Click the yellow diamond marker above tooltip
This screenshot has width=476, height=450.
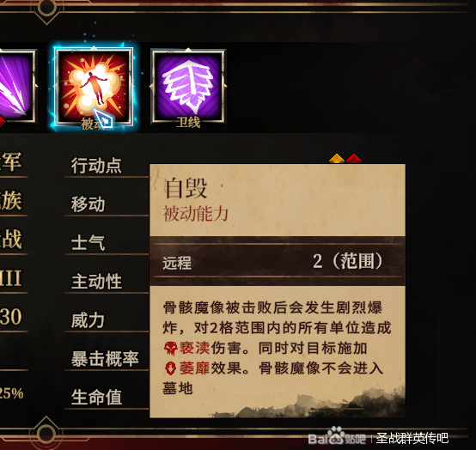click(x=337, y=159)
